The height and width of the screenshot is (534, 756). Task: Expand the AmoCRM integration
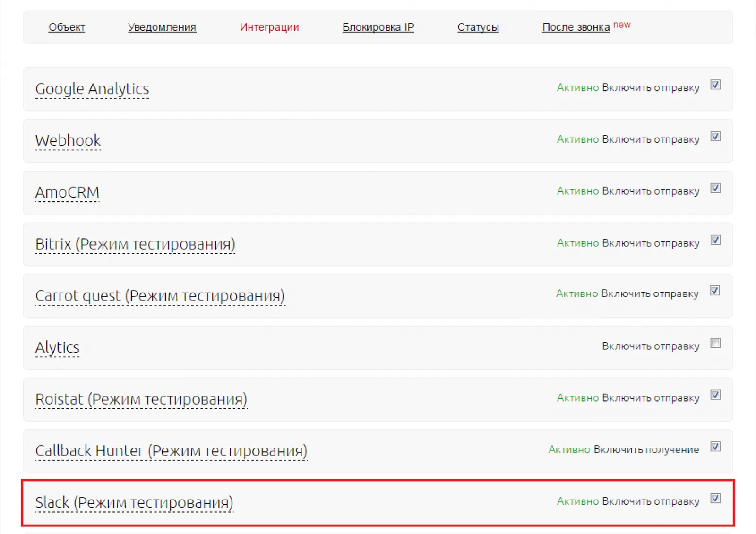pyautogui.click(x=67, y=192)
